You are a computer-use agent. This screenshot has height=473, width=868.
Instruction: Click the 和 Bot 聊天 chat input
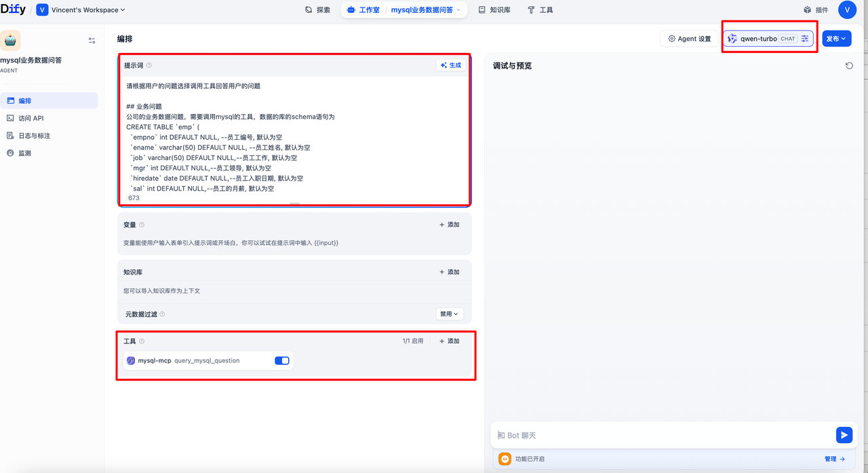pyautogui.click(x=665, y=435)
